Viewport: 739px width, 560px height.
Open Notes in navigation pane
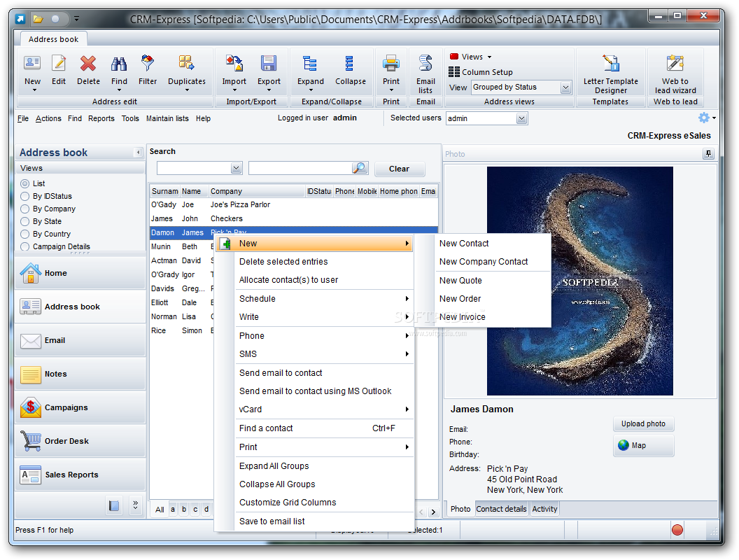pos(80,374)
